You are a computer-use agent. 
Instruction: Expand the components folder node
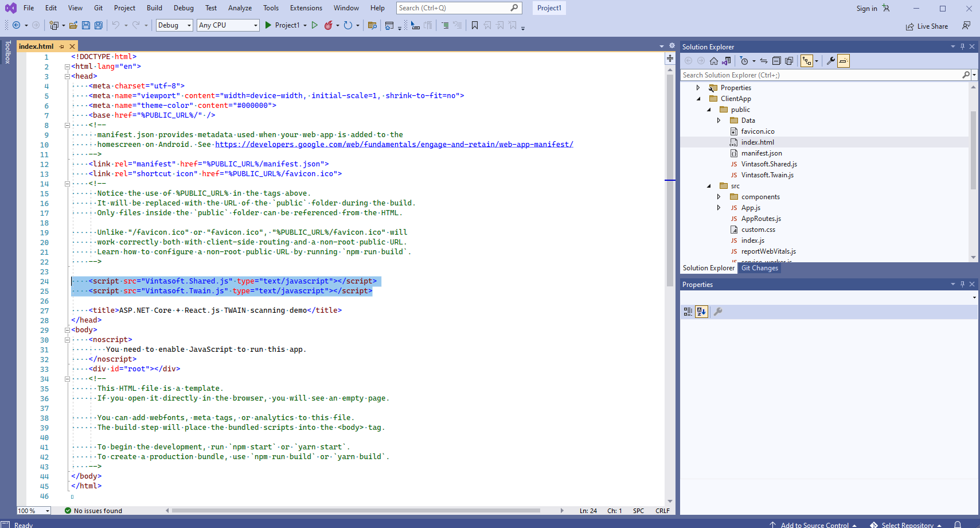click(719, 197)
